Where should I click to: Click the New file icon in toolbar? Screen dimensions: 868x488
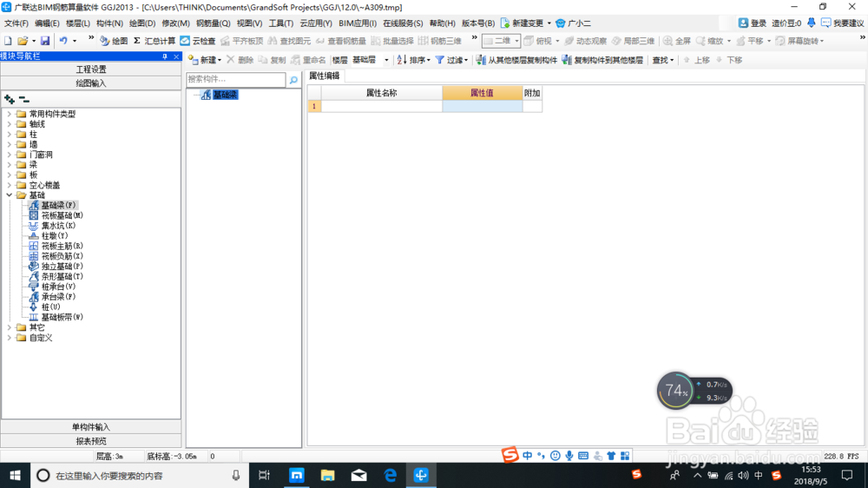point(8,41)
